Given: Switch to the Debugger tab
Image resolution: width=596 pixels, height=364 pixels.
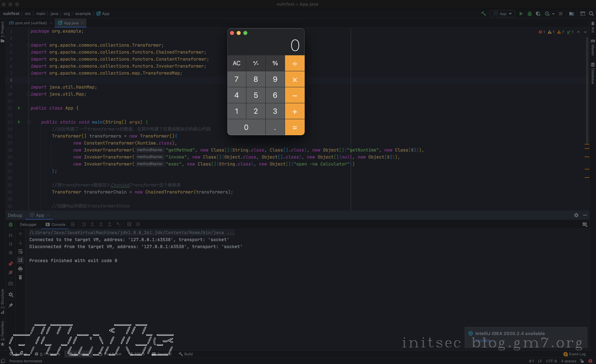Looking at the screenshot, I should coord(28,224).
